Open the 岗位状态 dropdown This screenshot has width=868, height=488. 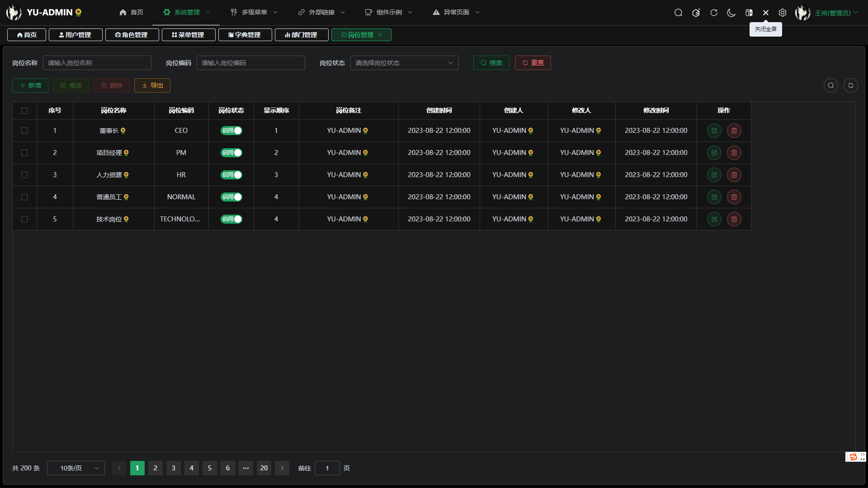coord(404,63)
